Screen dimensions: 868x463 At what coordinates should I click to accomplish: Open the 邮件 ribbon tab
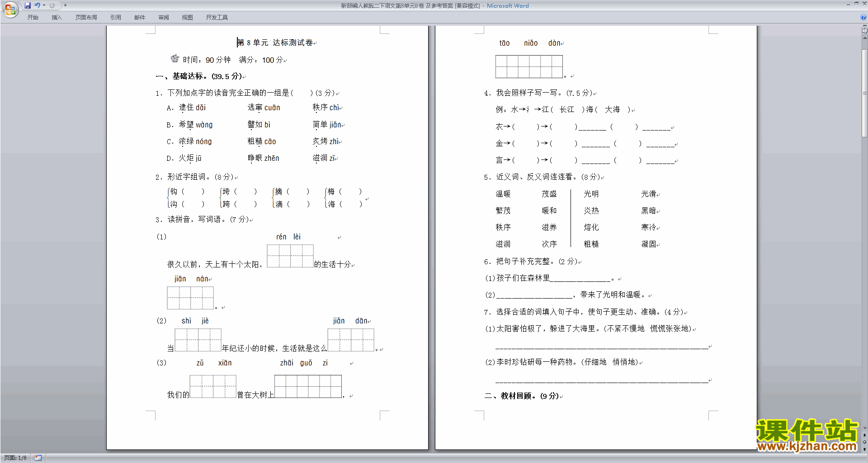(140, 18)
